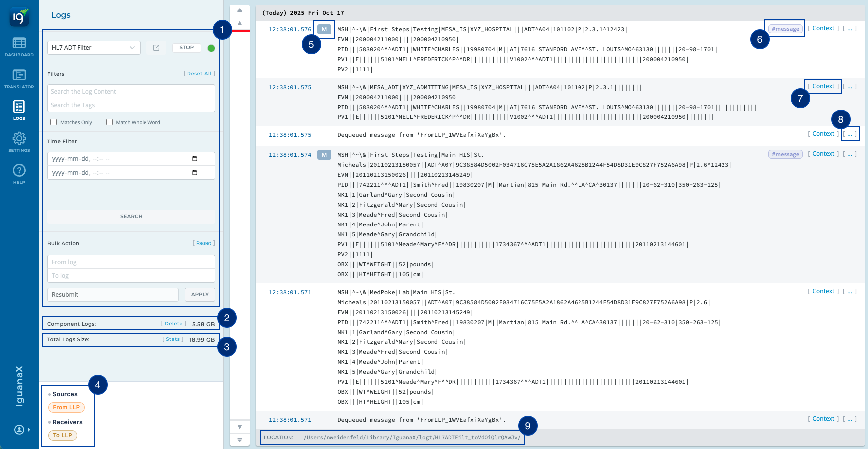This screenshot has width=868, height=449.
Task: Click the red position marker on log scrollbar
Action: click(x=240, y=31)
